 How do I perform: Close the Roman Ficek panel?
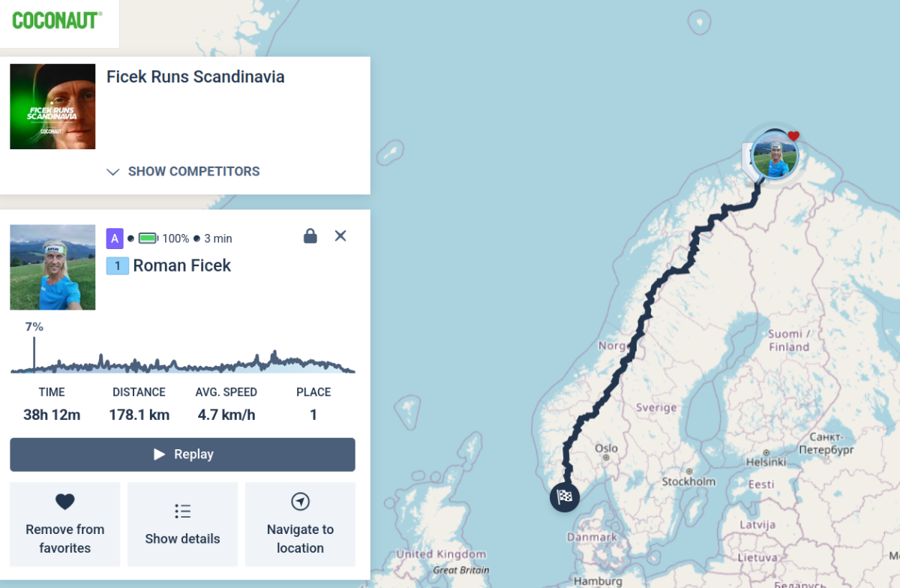click(x=340, y=235)
